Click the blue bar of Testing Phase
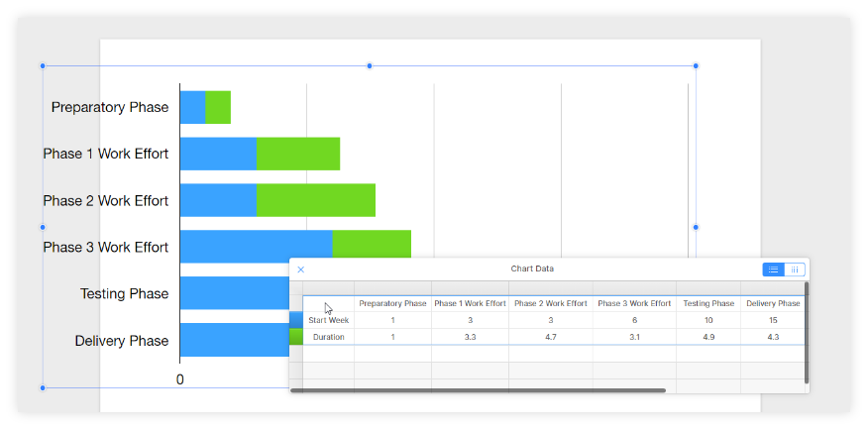Image resolution: width=868 pixels, height=430 pixels. (x=235, y=293)
